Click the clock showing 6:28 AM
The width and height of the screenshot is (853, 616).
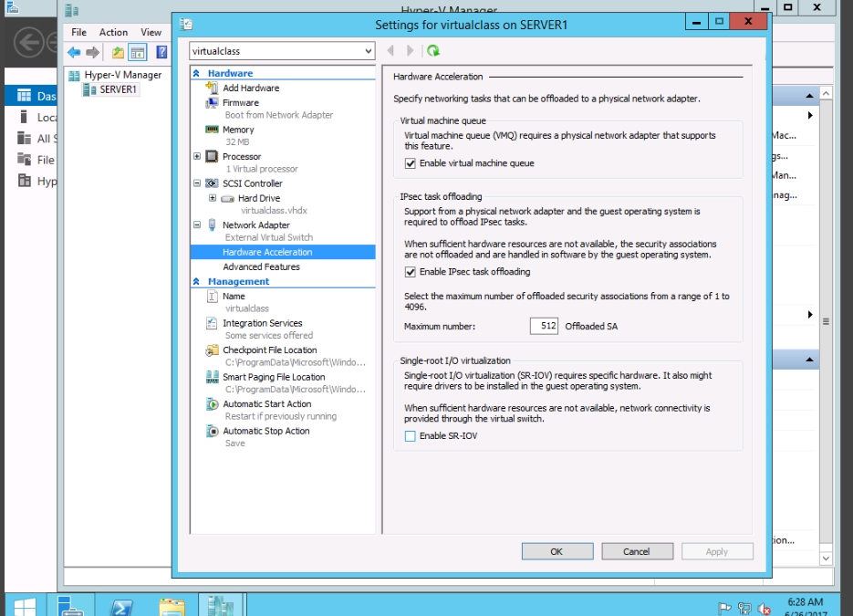coord(806,601)
